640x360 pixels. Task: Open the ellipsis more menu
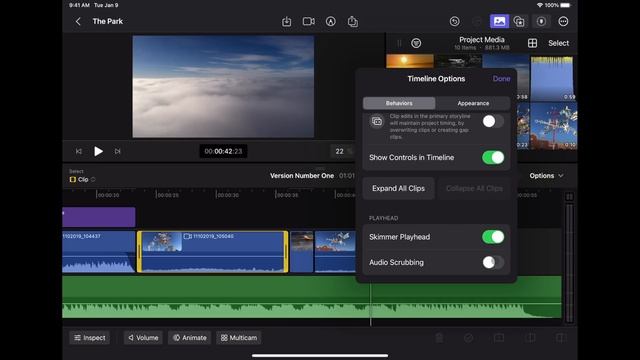pyautogui.click(x=563, y=21)
